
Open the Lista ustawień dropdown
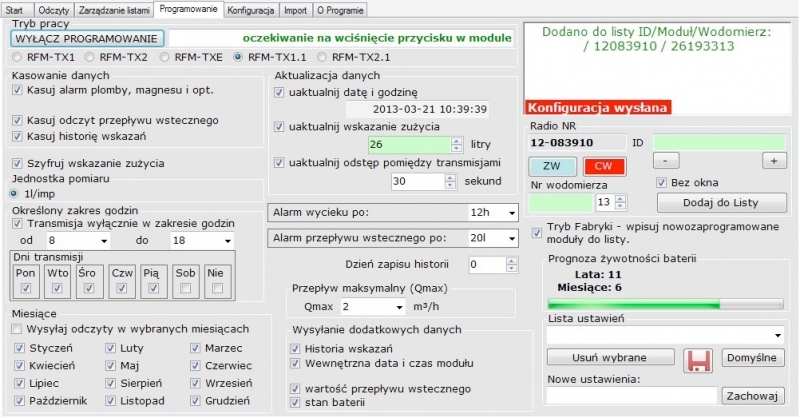[777, 335]
